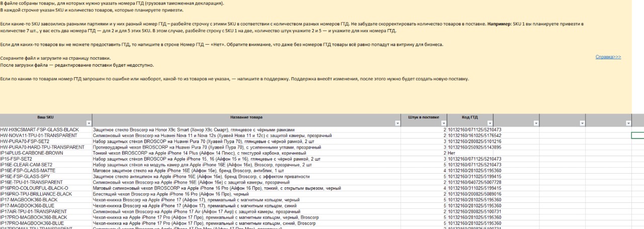Open filter dropdown for Название товара column

[397, 123]
